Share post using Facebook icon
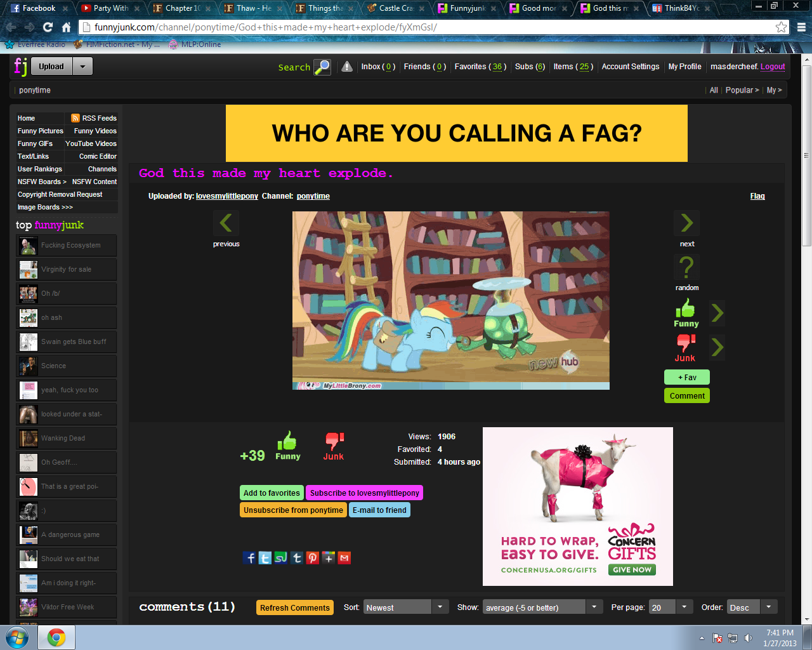 (250, 558)
